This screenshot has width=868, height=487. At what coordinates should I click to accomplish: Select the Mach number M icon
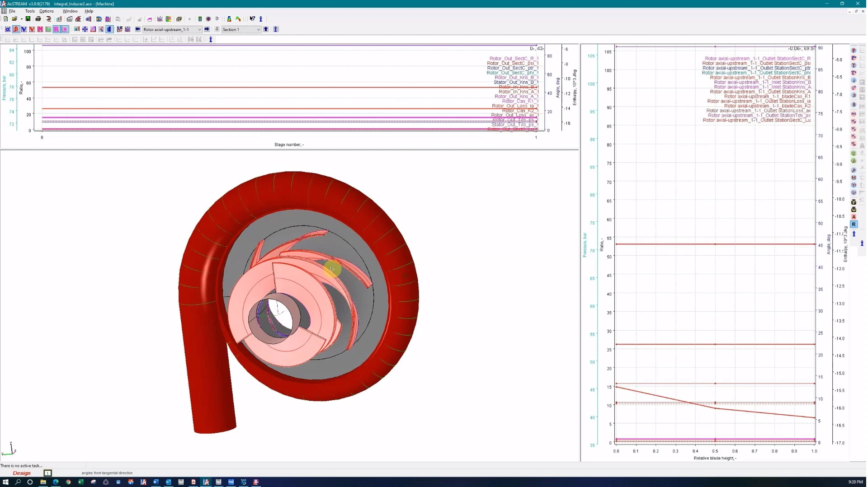(x=854, y=178)
